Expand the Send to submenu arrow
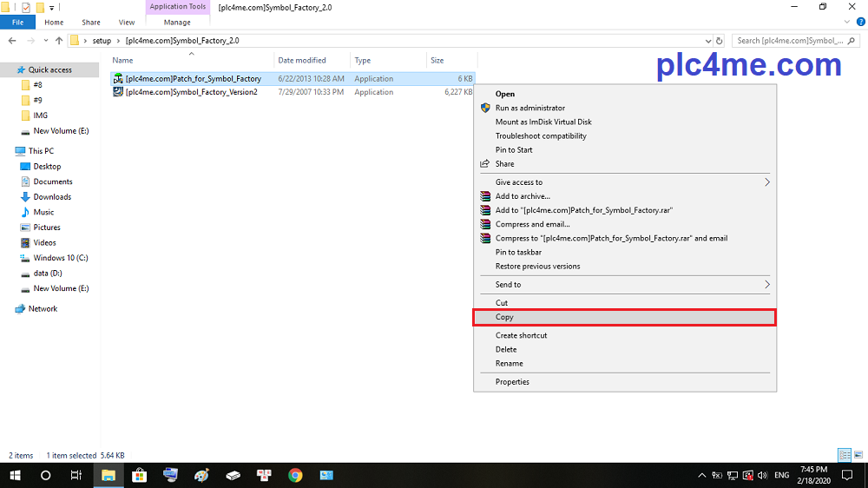Screen dimensions: 868x488 (x=766, y=285)
